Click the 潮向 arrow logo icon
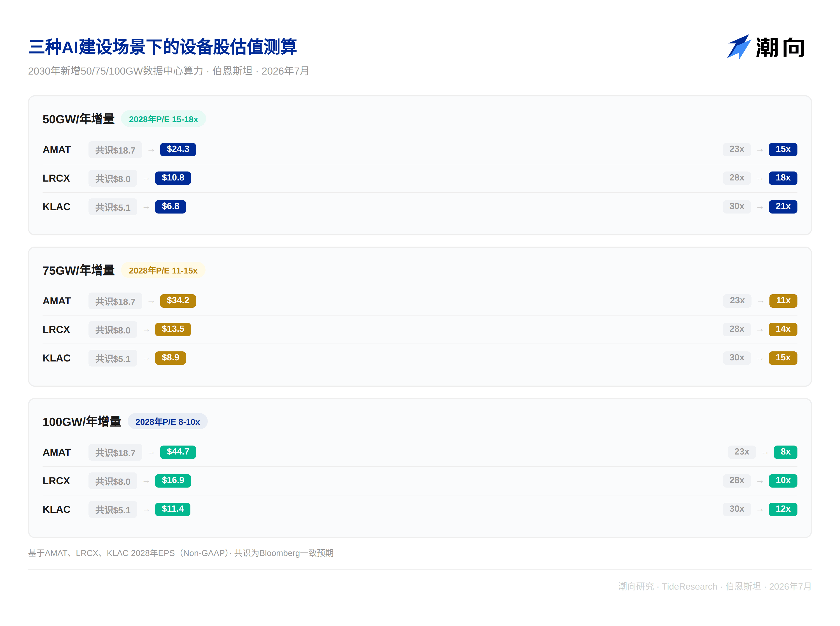Image resolution: width=840 pixels, height=626 pixels. [739, 47]
